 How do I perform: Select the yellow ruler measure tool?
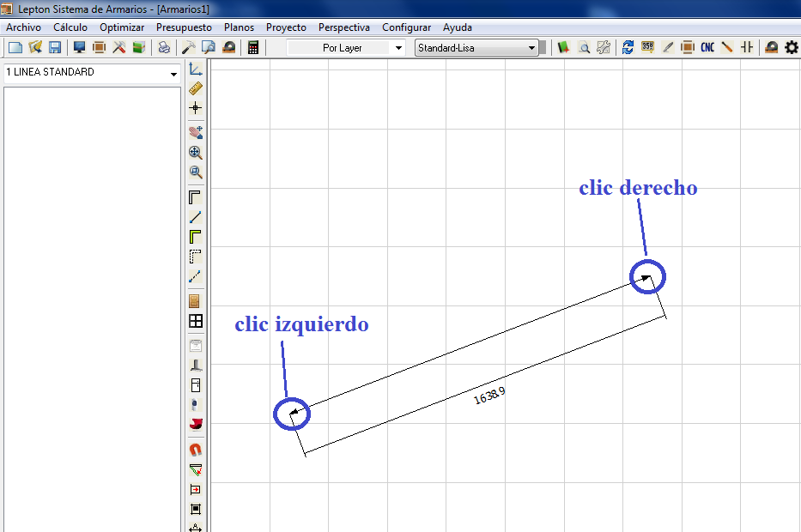(196, 88)
